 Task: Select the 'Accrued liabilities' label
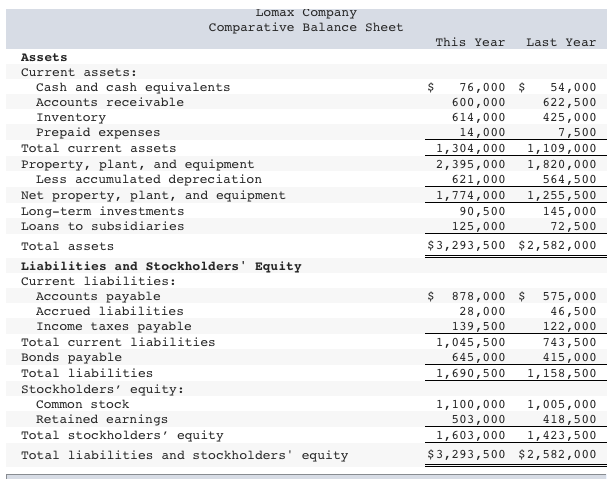coord(110,311)
